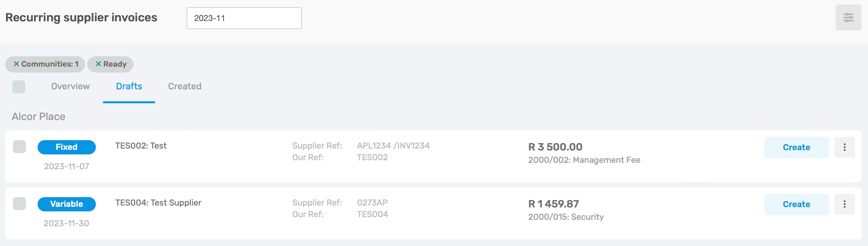Click the Fixed type badge

click(67, 147)
